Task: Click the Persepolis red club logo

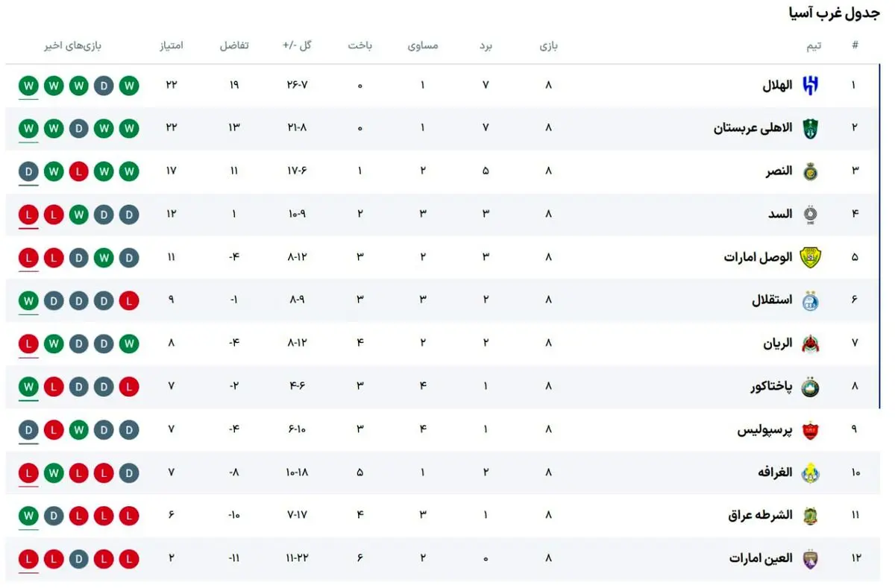Action: pos(810,430)
